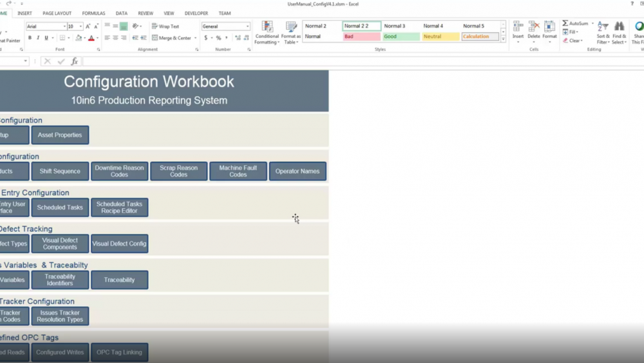The height and width of the screenshot is (363, 644).
Task: Click the AutoSum sigma icon
Action: coord(565,23)
